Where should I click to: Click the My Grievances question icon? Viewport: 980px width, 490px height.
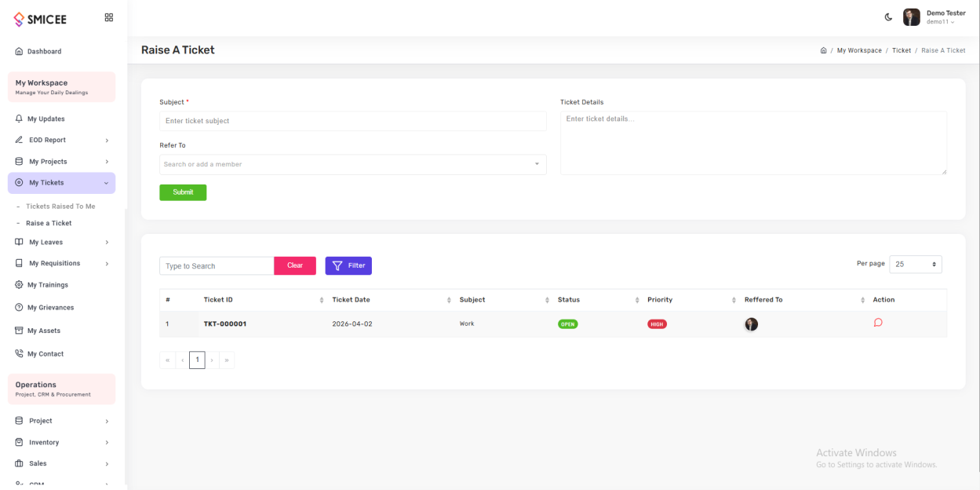[19, 308]
